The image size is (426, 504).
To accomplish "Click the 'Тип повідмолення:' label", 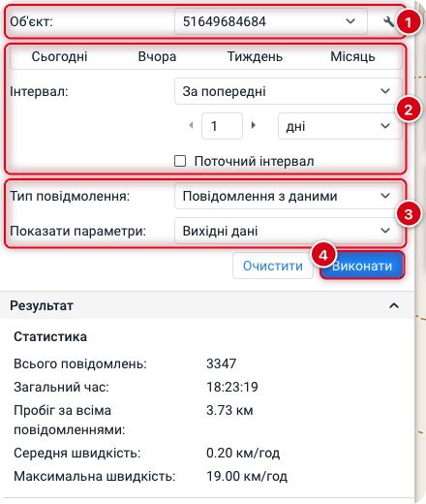I will 70,196.
